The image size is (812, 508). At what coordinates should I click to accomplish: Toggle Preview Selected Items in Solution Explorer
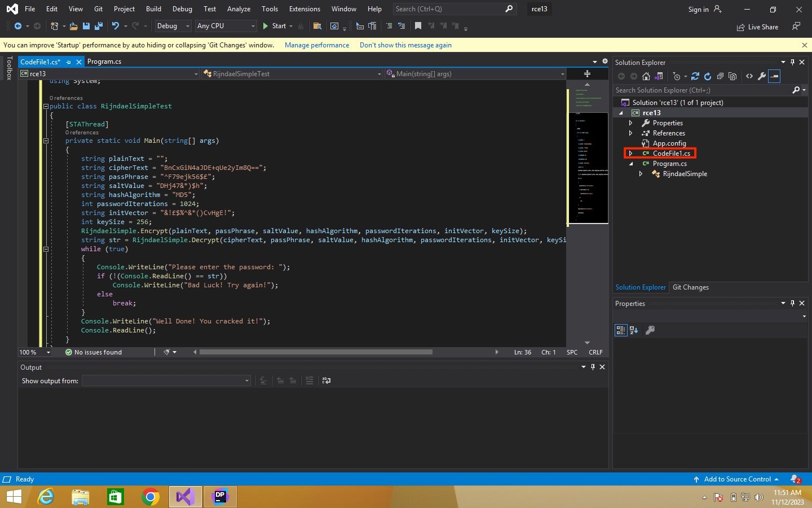tap(774, 76)
